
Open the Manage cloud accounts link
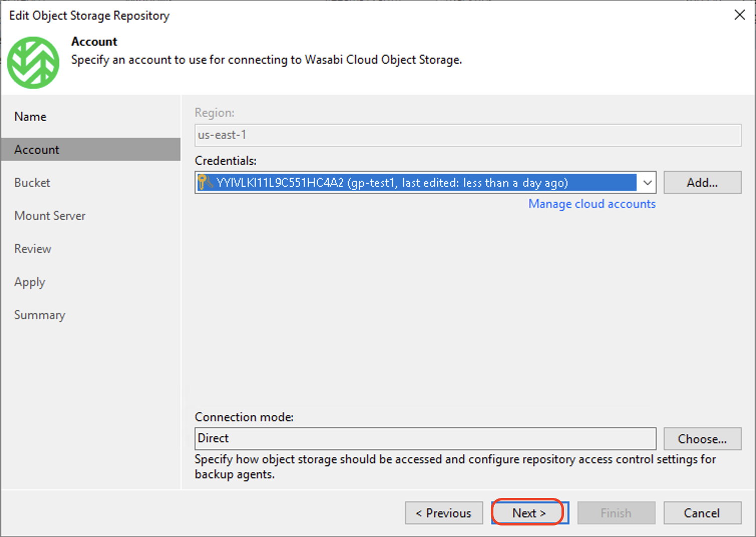592,204
